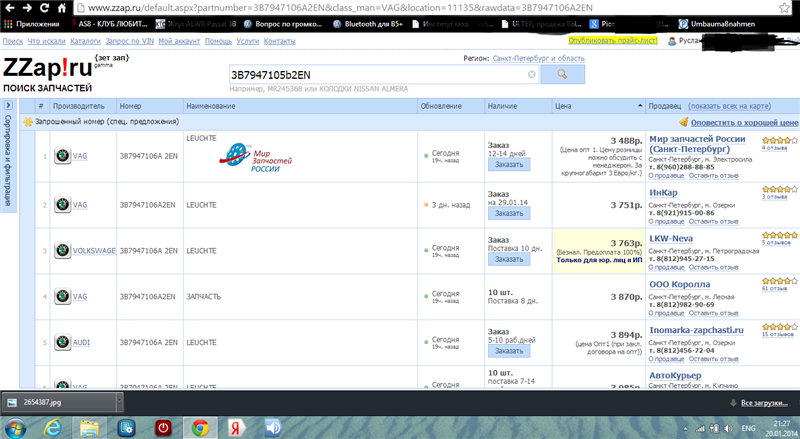Image resolution: width=800 pixels, height=439 pixels.
Task: Click Оставить отзыв under LKW-Neva
Action: [713, 267]
